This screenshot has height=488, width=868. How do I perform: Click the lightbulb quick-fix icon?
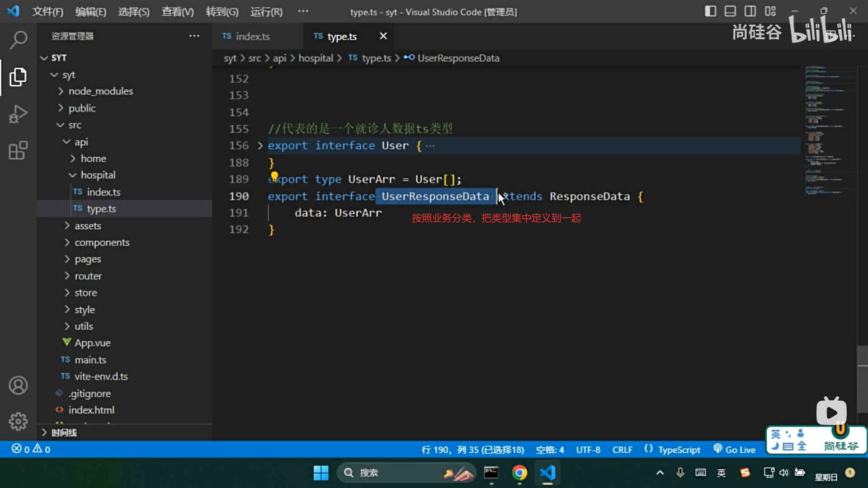[274, 175]
